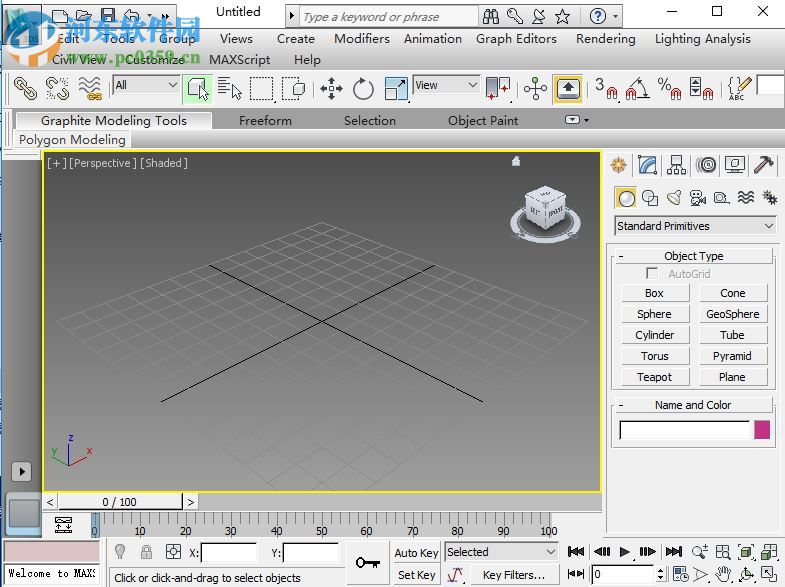Select the Space Warps category icon
Screen dimensions: 785x587
pos(746,198)
